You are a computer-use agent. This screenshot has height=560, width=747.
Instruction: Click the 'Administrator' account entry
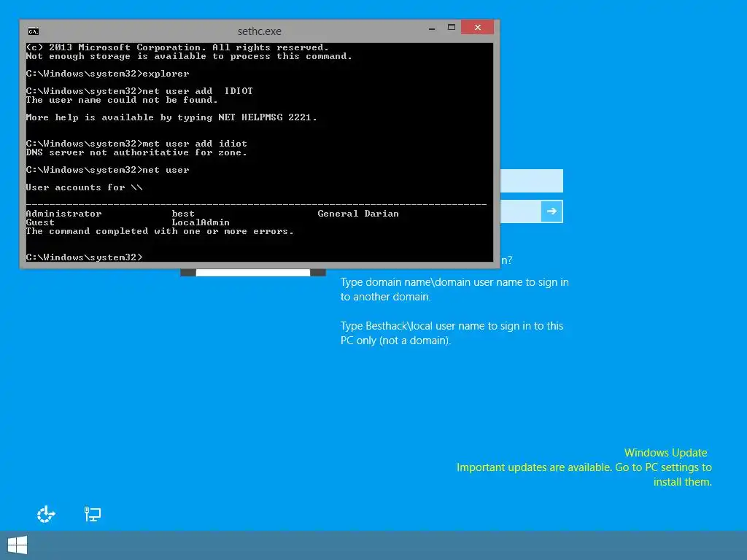64,214
